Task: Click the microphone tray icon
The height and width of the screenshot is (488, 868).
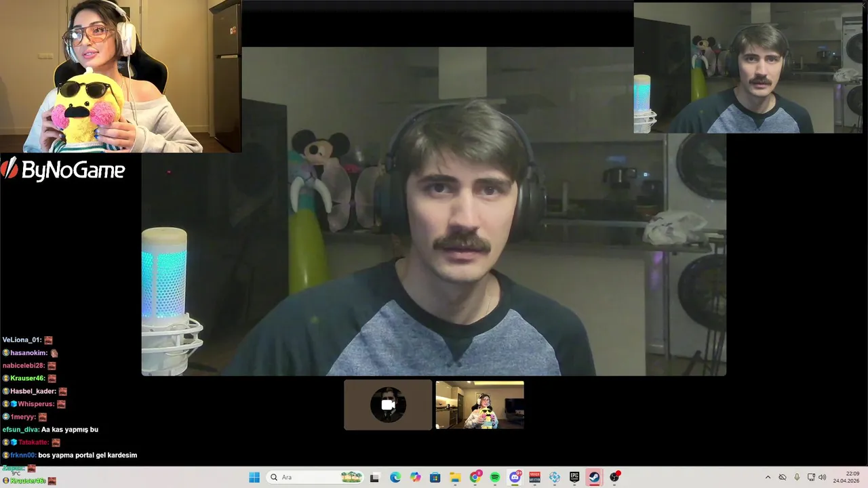Action: click(797, 477)
